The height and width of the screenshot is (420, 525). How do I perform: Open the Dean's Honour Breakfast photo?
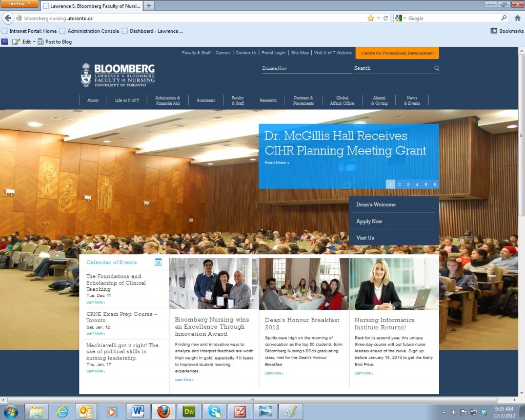click(x=304, y=284)
